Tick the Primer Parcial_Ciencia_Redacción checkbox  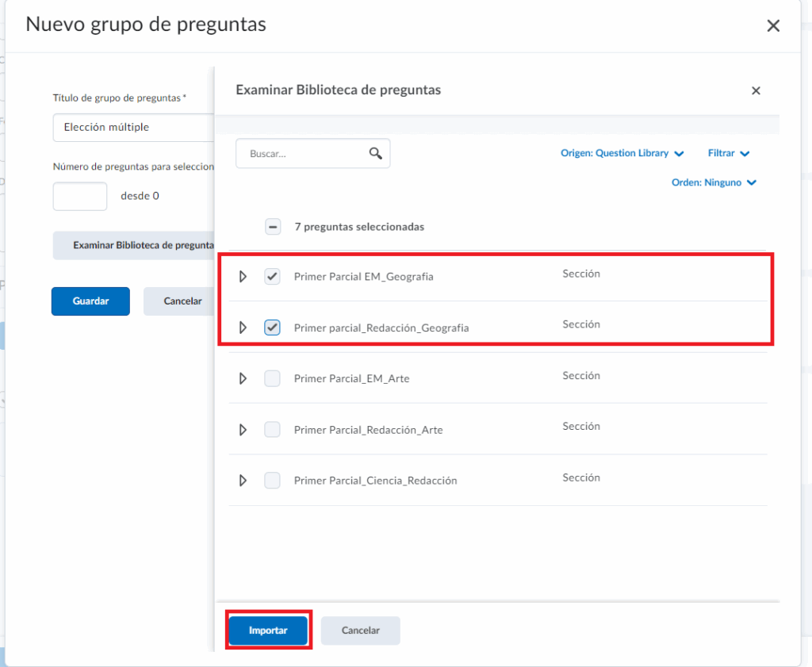pyautogui.click(x=272, y=481)
